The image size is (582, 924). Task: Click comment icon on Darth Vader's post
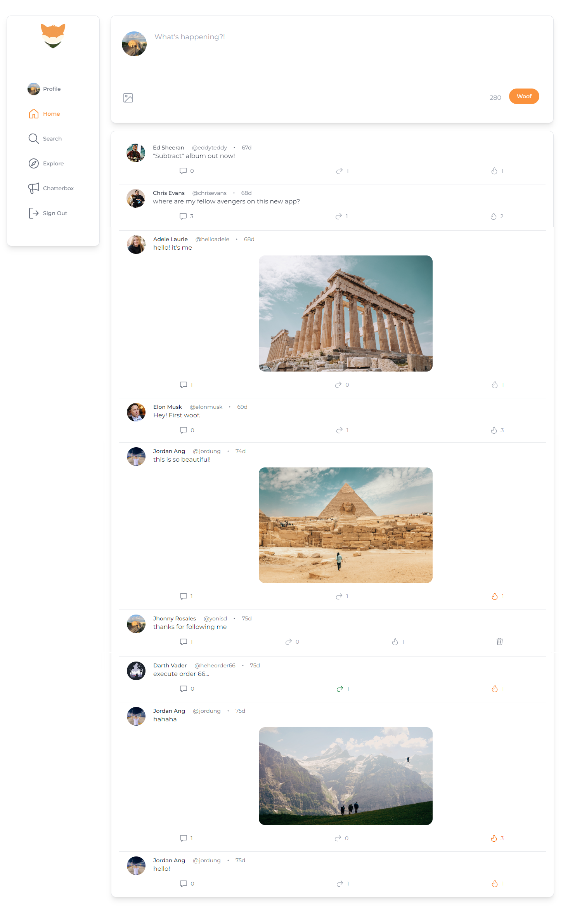(x=184, y=689)
